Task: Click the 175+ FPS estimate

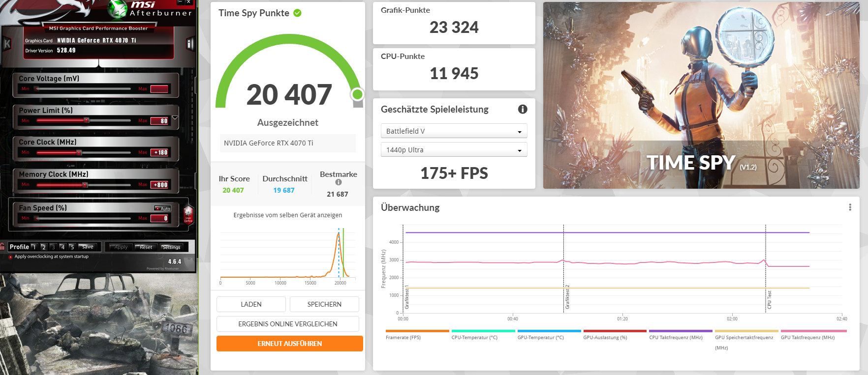Action: tap(454, 173)
